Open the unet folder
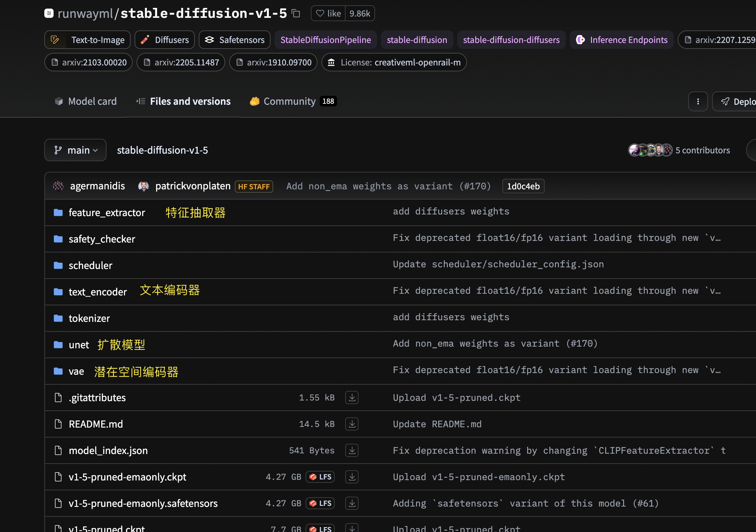 click(79, 345)
